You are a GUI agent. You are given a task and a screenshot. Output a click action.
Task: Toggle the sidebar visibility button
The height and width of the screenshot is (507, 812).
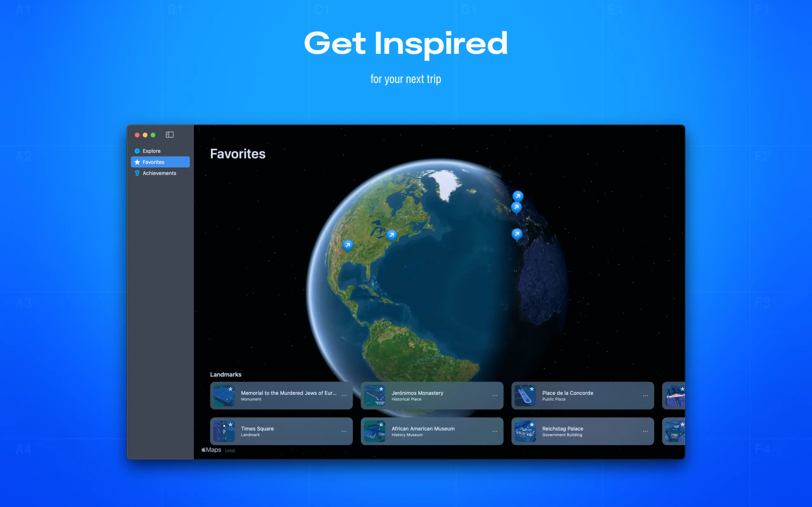pos(169,135)
